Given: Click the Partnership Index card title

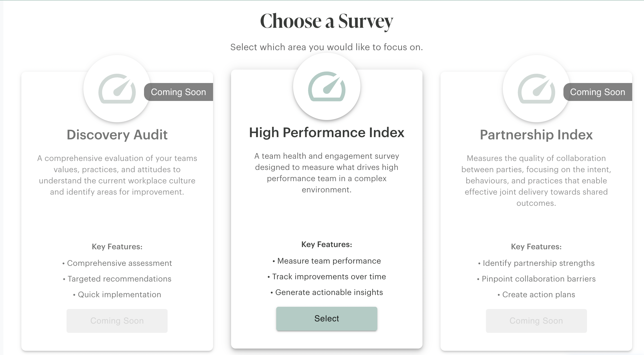Looking at the screenshot, I should 536,135.
